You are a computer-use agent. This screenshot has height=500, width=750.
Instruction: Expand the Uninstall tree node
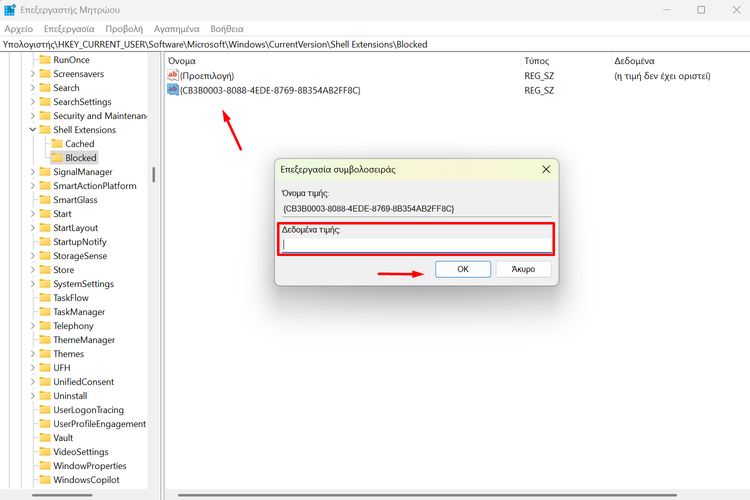(33, 396)
